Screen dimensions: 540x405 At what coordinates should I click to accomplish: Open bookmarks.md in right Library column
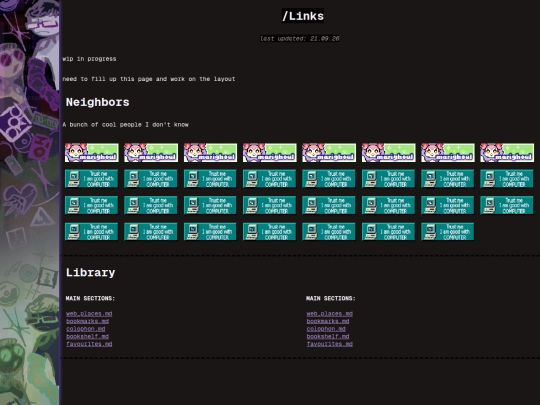(x=328, y=321)
